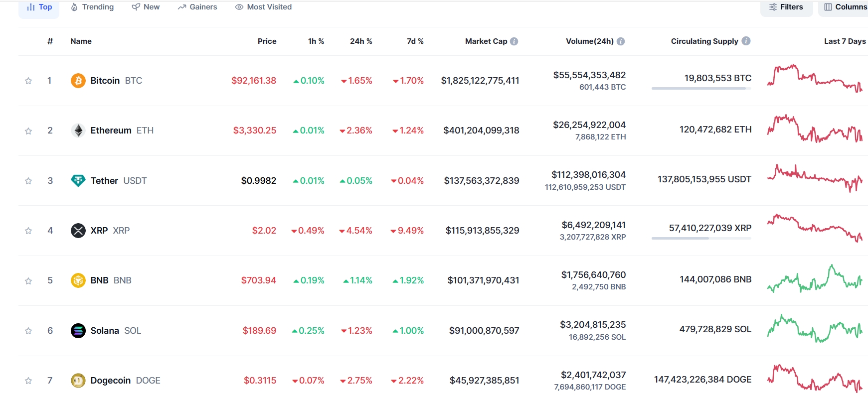Click XRP circulating supply progress bar
868x396 pixels.
click(x=701, y=239)
